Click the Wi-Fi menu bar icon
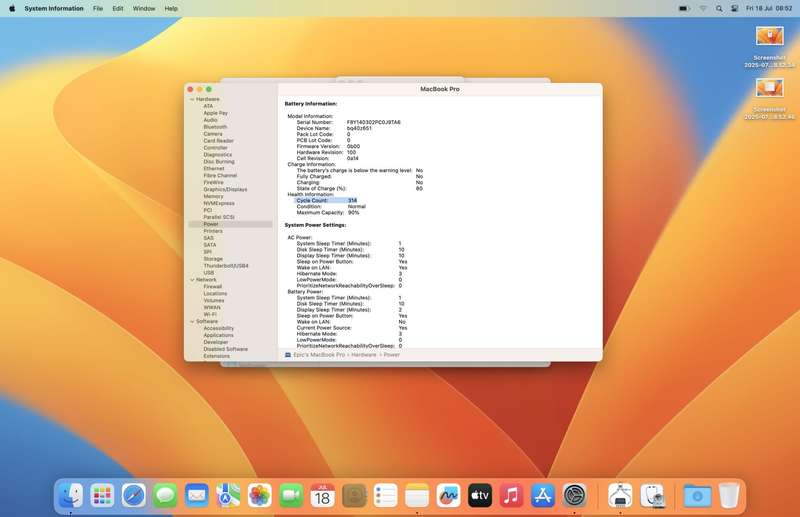The image size is (800, 517). coord(703,8)
